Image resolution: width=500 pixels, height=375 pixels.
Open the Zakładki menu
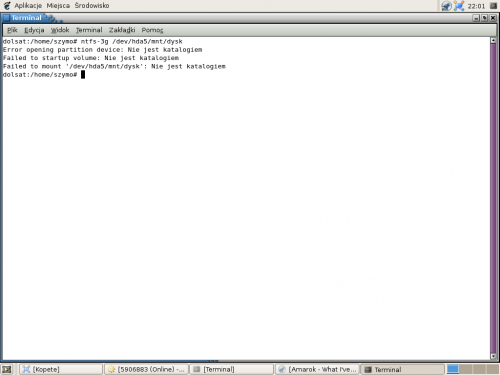click(122, 30)
